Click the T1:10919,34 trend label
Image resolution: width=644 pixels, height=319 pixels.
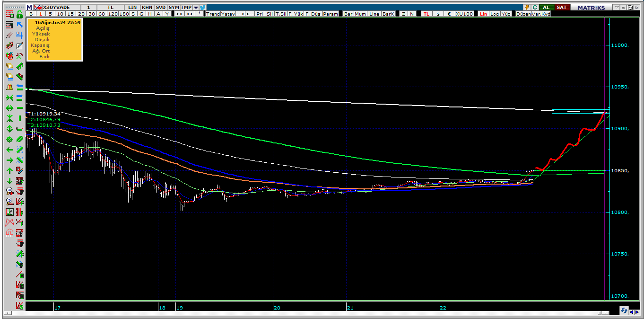point(44,114)
